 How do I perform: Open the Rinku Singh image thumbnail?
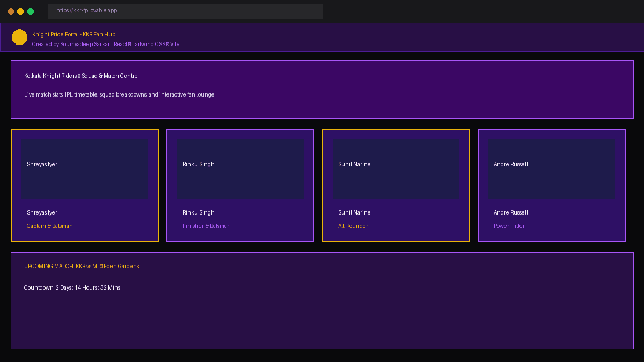pos(240,169)
